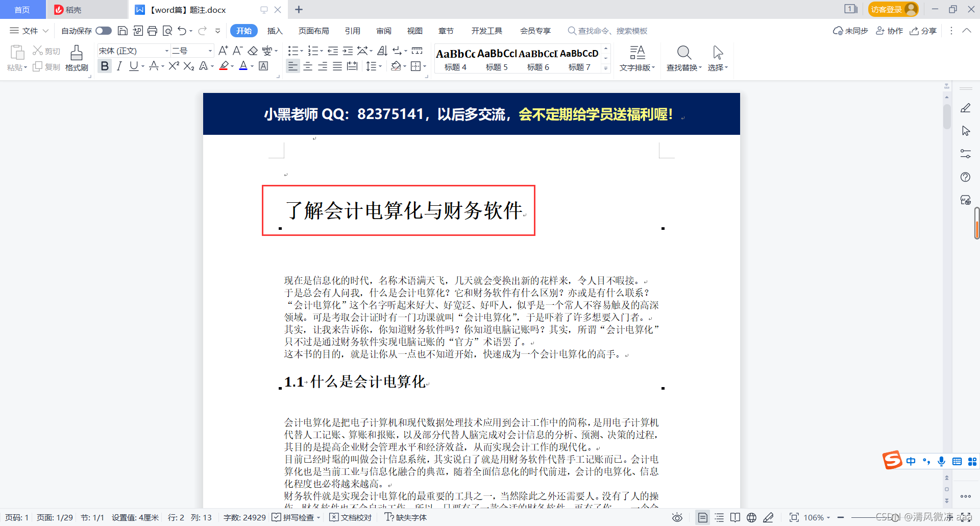Click the 文字排版 text layout icon

click(x=638, y=57)
